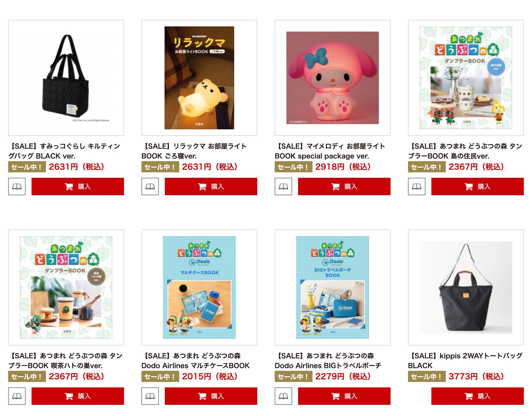Open book preview icon for Rilakkuma room light BOOK
The image size is (532, 416).
pos(150,186)
